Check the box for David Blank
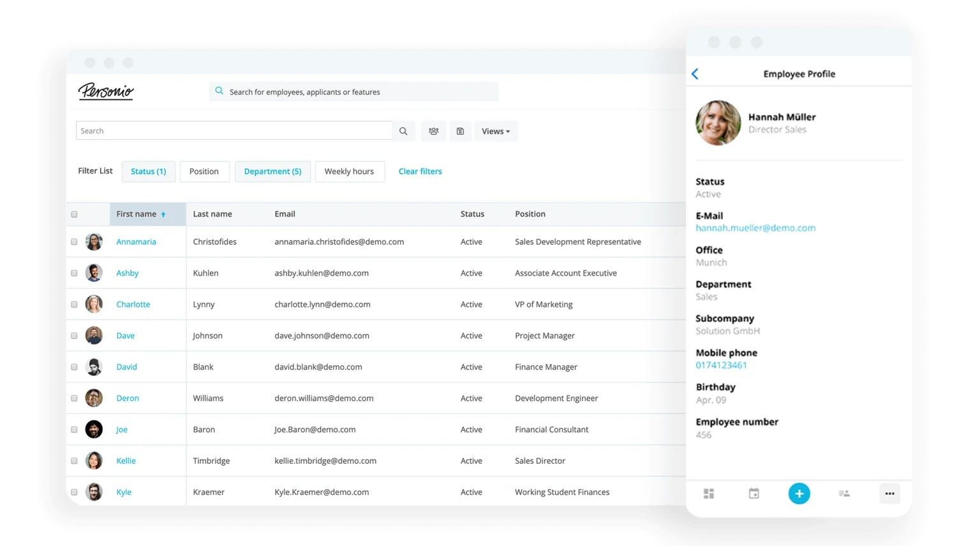Screen dimensions: 980x546 coord(74,367)
